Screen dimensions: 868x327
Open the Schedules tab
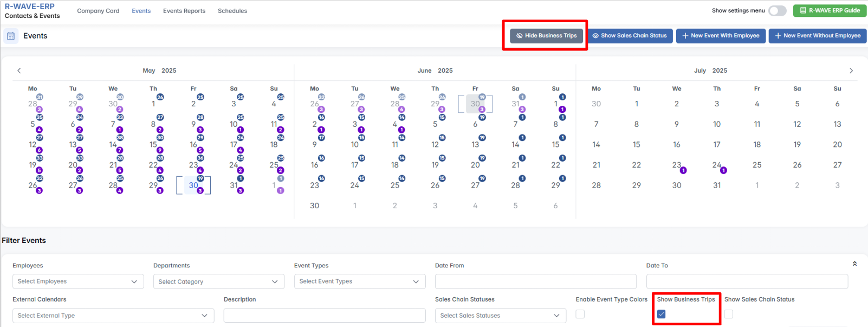point(232,11)
